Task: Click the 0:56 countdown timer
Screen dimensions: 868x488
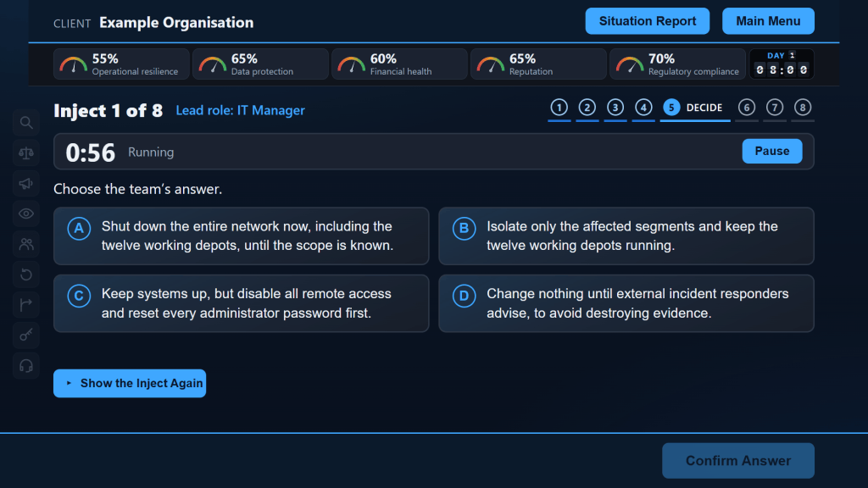Action: click(90, 152)
